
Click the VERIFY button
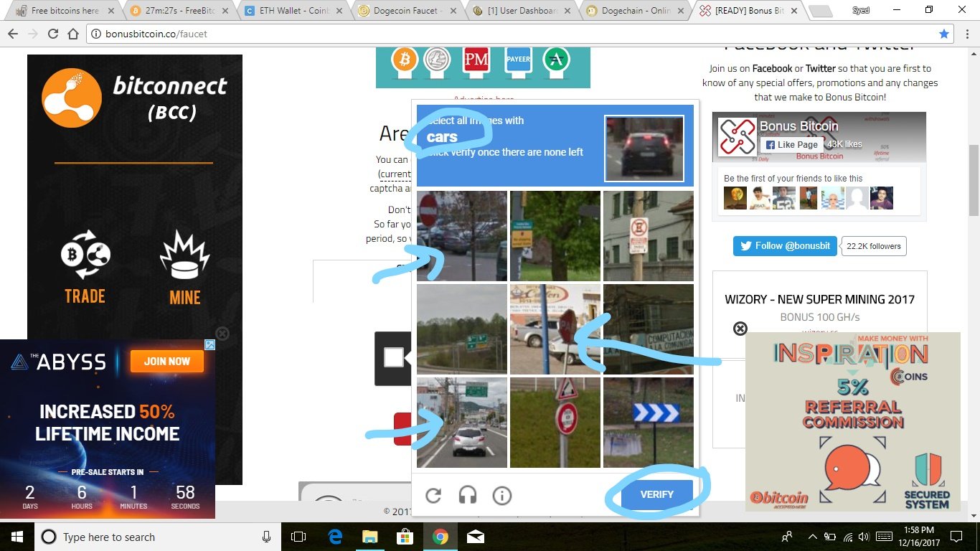pos(657,494)
